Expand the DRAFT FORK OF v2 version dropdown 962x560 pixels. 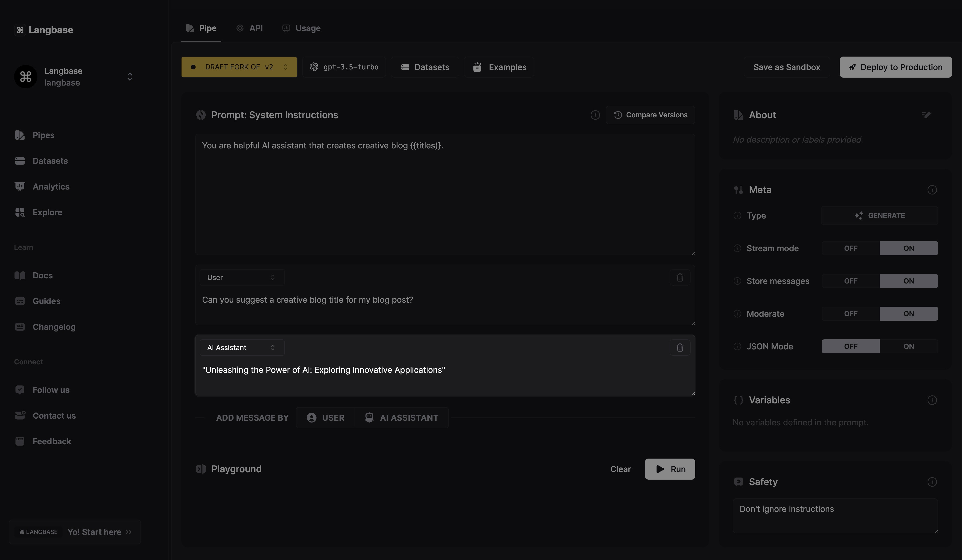click(239, 67)
